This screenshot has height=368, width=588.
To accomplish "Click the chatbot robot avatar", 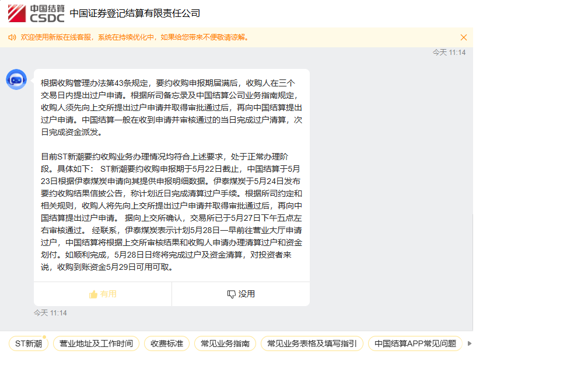I will (x=16, y=79).
